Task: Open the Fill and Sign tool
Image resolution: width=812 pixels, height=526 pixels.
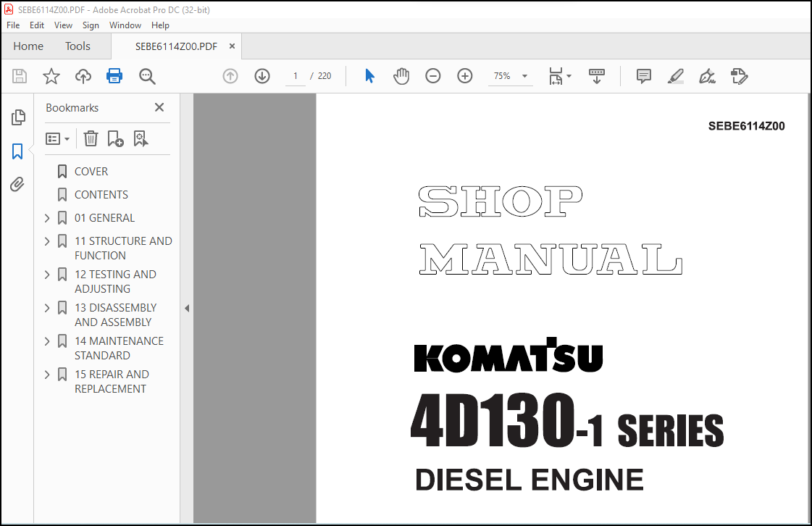Action: pyautogui.click(x=708, y=76)
